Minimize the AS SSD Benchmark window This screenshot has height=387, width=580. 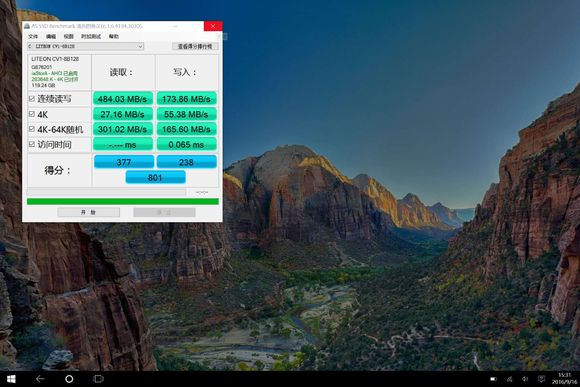175,26
